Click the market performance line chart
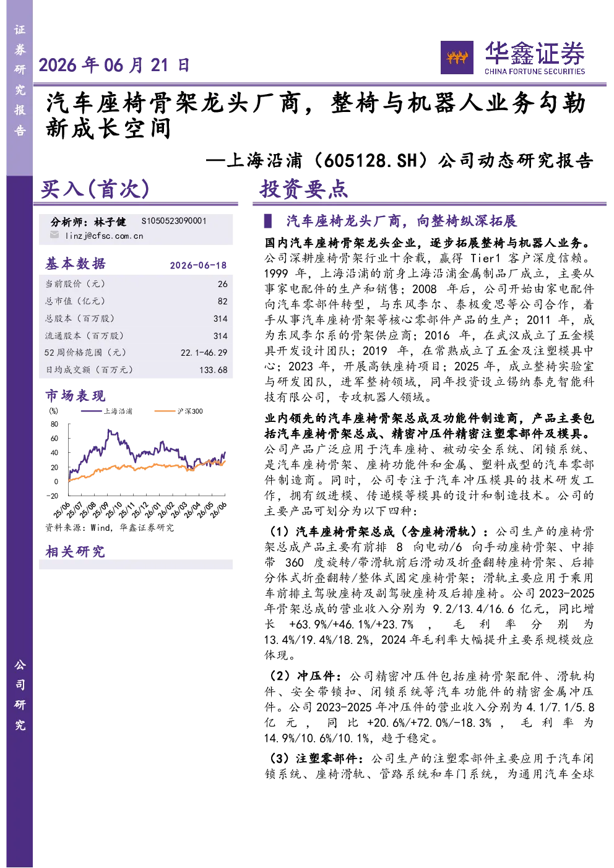The width and height of the screenshot is (614, 868). pyautogui.click(x=138, y=462)
